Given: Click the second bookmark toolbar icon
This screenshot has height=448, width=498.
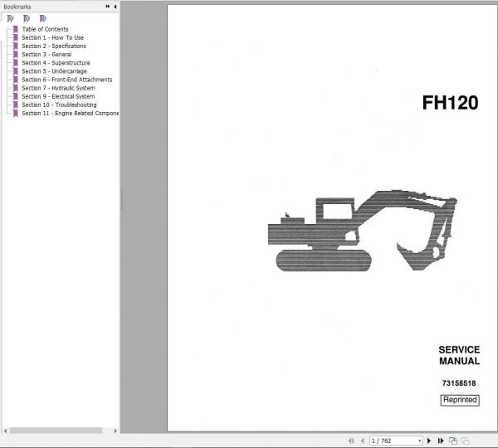Looking at the screenshot, I should pos(27,19).
